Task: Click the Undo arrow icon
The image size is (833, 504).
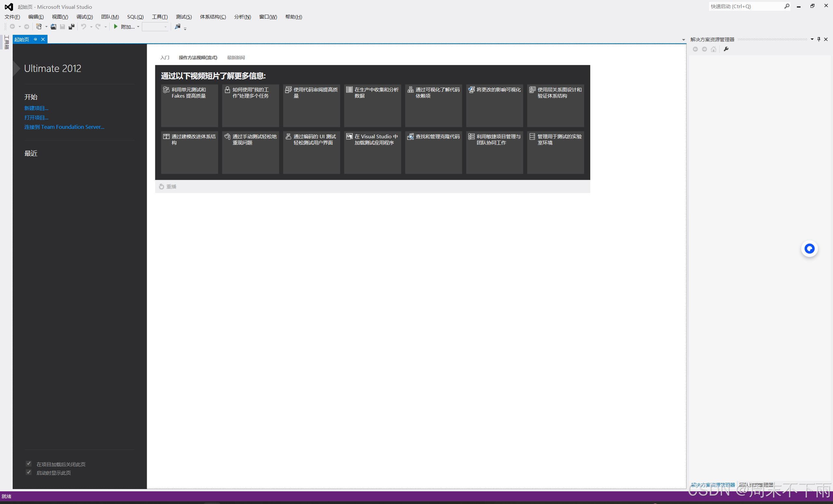Action: 84,27
